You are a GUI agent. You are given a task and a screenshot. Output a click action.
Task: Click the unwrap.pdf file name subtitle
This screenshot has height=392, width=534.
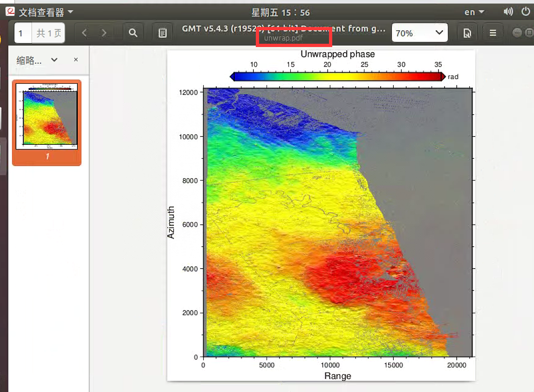point(283,38)
